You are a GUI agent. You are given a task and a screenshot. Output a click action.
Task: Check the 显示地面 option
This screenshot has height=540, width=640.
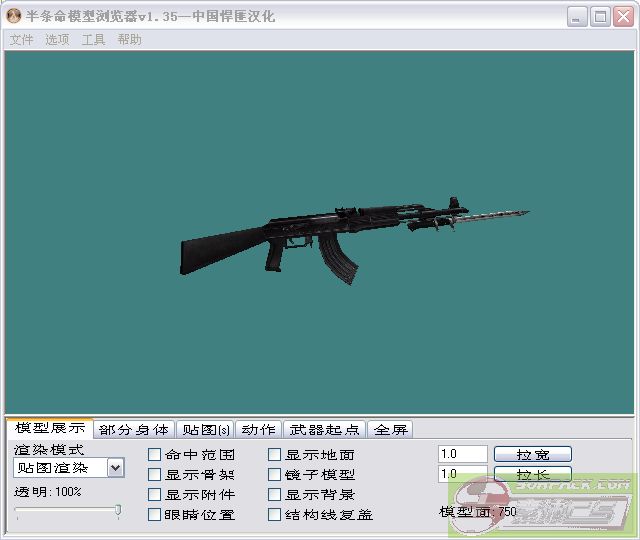(275, 455)
